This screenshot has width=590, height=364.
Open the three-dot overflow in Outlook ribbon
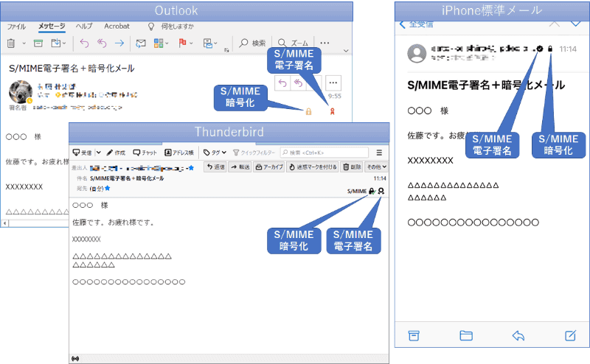[x=324, y=43]
